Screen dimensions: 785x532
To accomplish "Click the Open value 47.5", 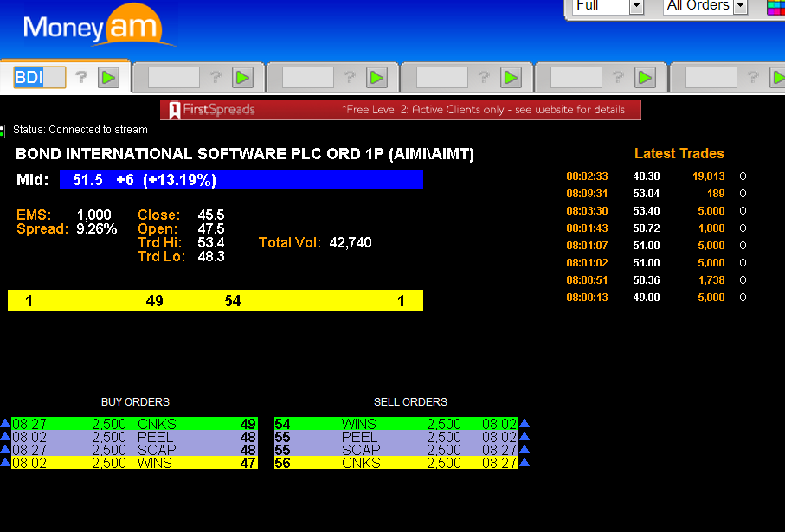I will 211,229.
